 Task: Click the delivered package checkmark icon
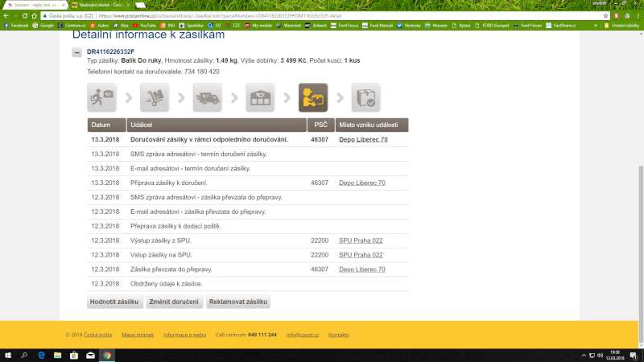point(365,98)
